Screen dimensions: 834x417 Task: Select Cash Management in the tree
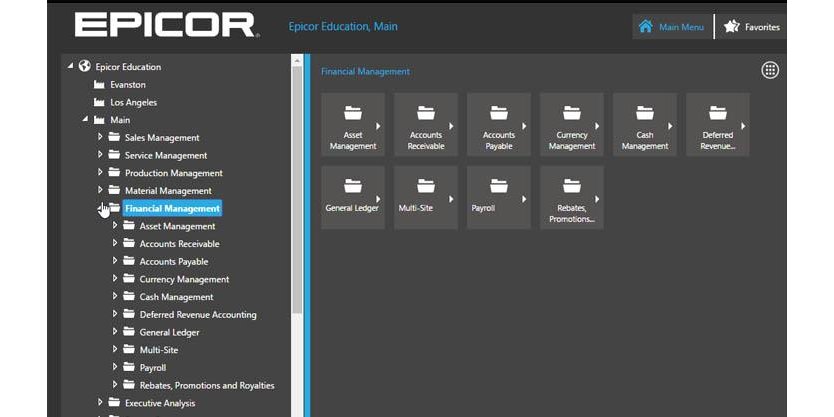coord(176,297)
